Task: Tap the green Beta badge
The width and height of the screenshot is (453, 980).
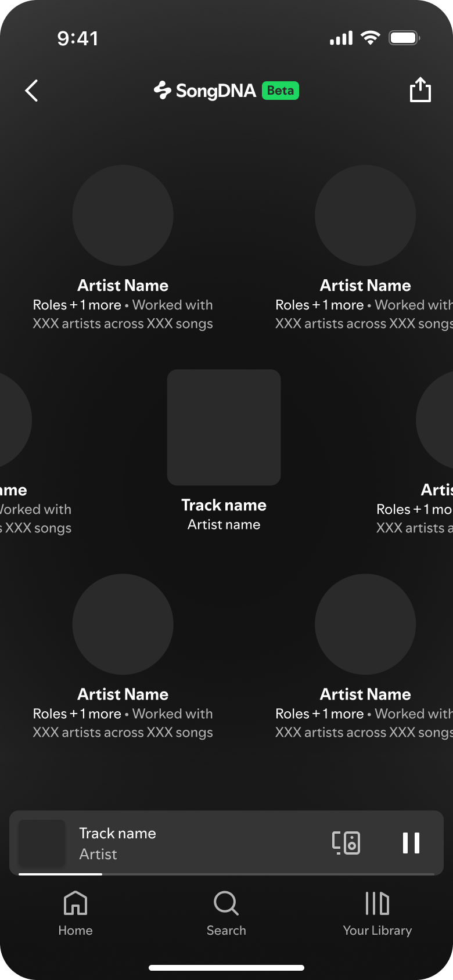Action: tap(281, 91)
